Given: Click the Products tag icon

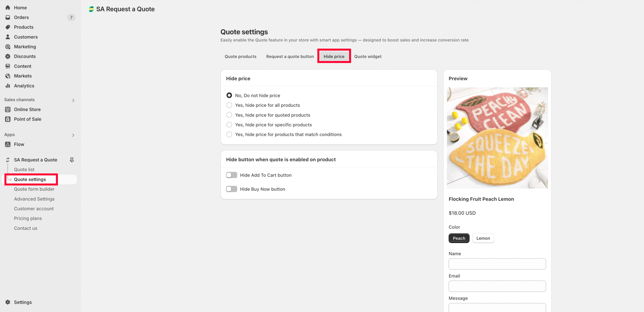Looking at the screenshot, I should pyautogui.click(x=8, y=27).
